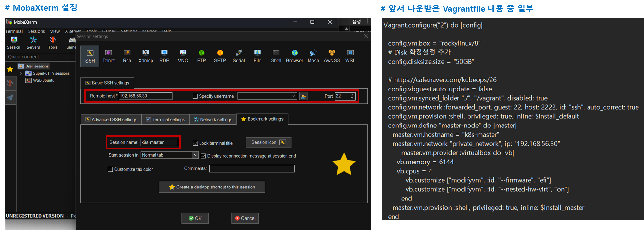The image size is (644, 230).
Task: Switch to Terminal settings tab
Action: (165, 119)
